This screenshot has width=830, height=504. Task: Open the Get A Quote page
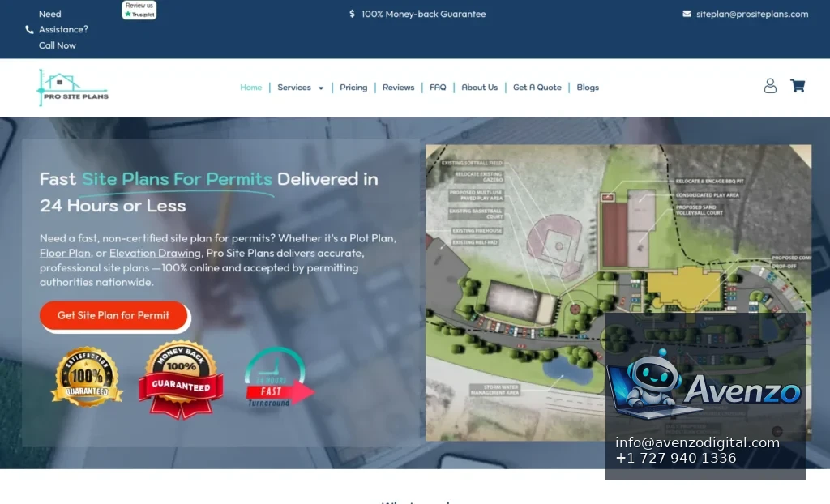537,88
